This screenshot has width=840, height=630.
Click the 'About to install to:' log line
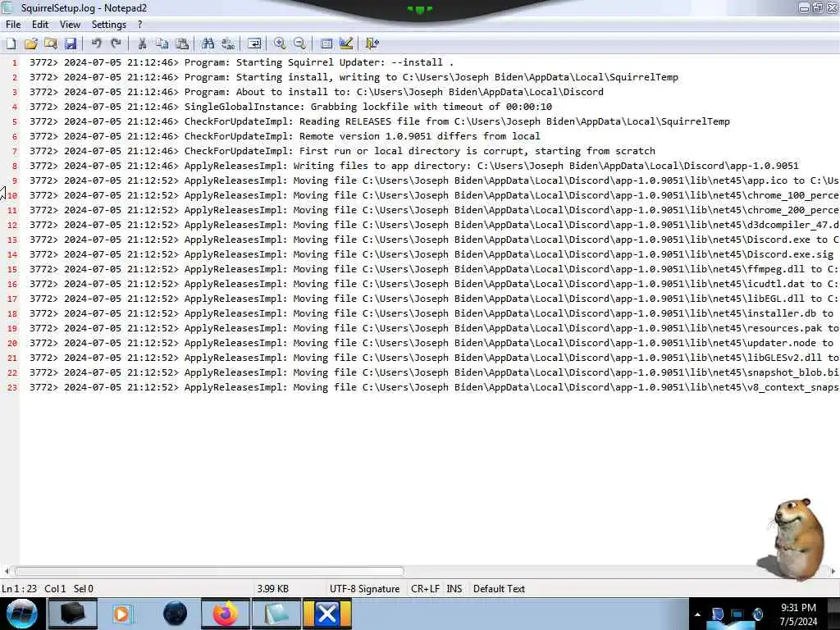316,92
